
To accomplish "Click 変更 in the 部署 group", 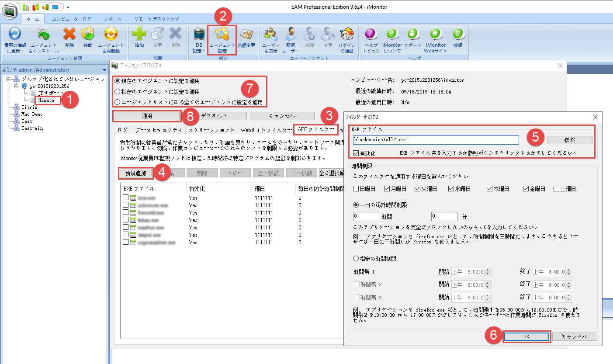I will click(x=157, y=35).
